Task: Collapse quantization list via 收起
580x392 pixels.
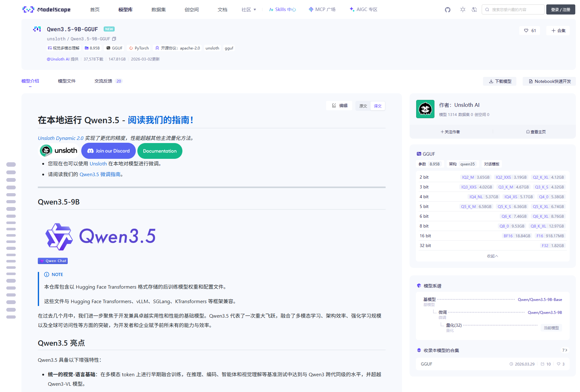Action: point(492,256)
